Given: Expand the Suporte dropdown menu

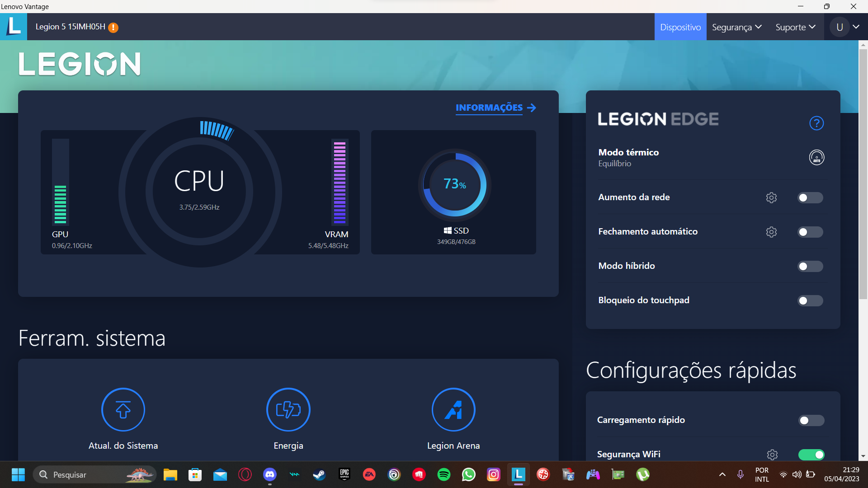Looking at the screenshot, I should point(796,27).
